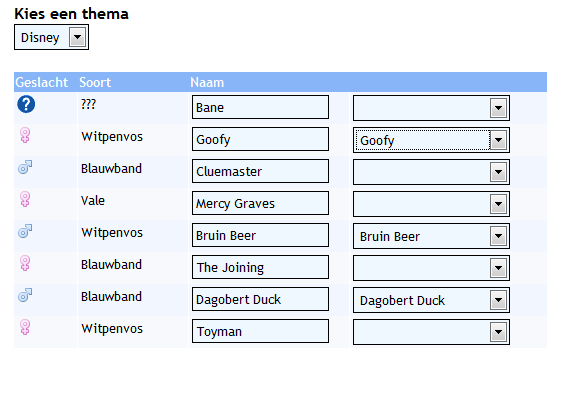Click the female icon beside The Joining
This screenshot has height=400, width=570.
25,263
